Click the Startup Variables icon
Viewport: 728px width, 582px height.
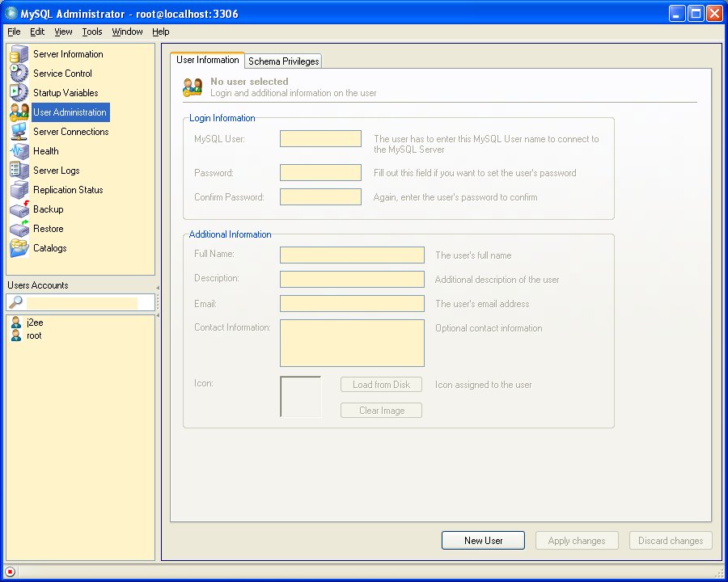pyautogui.click(x=19, y=92)
